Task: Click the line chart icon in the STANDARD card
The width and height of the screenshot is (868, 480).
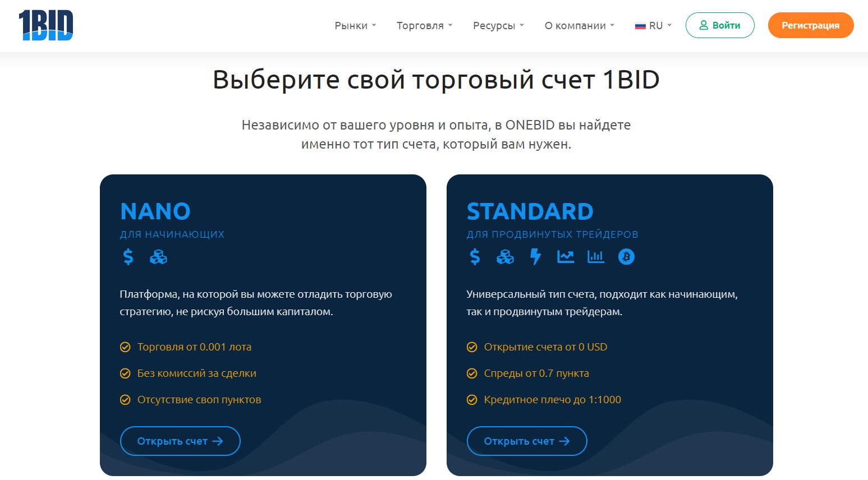Action: coord(566,257)
